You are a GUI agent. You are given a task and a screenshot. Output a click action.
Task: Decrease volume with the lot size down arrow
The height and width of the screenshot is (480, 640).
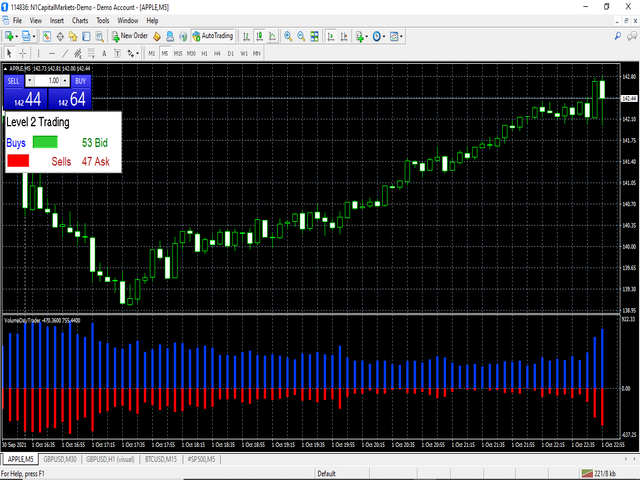[x=30, y=80]
